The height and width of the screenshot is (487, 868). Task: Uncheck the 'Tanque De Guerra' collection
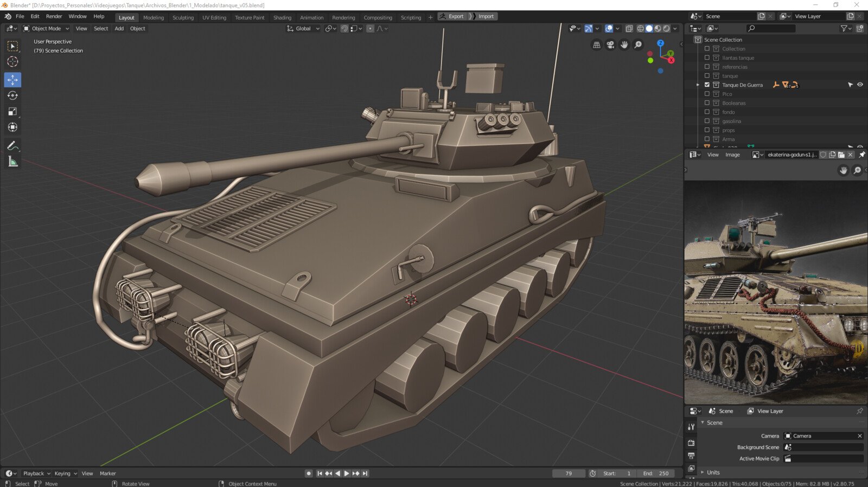(x=707, y=85)
